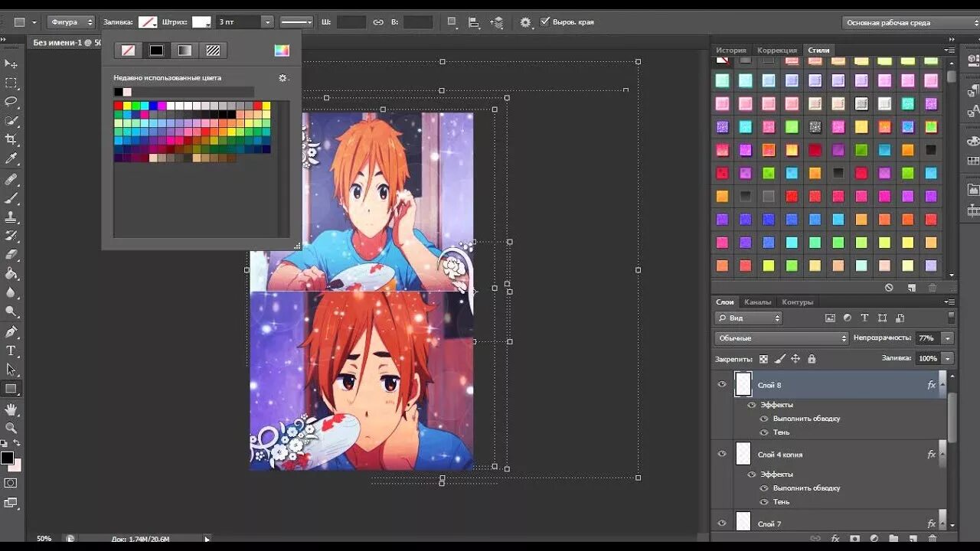The width and height of the screenshot is (980, 551).
Task: Open the fill 100% slider arrow
Action: (x=948, y=358)
